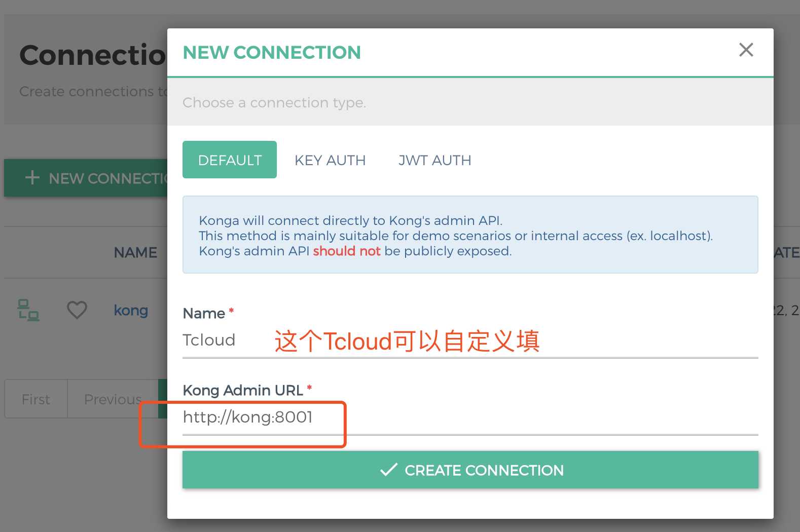800x532 pixels.
Task: Click the Previous pagination button
Action: click(112, 399)
